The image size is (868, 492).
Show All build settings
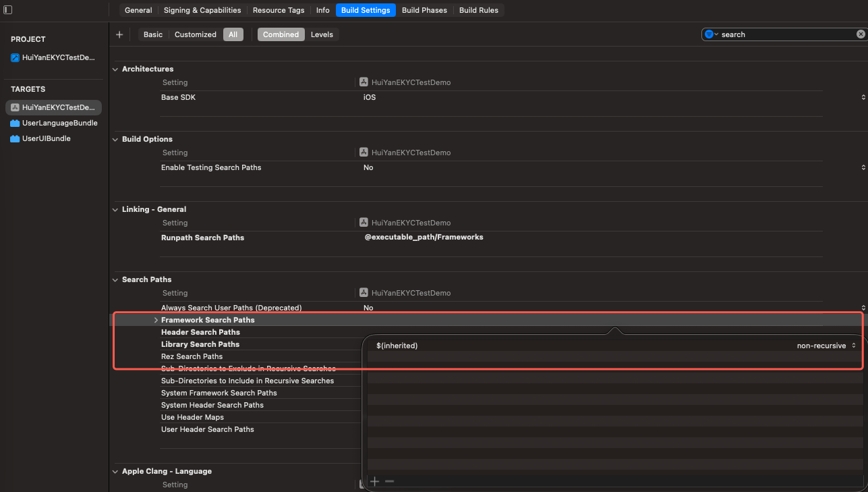233,34
